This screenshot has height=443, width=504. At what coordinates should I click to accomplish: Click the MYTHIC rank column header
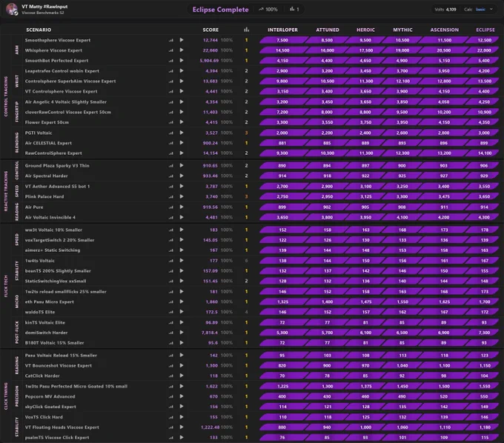[402, 30]
